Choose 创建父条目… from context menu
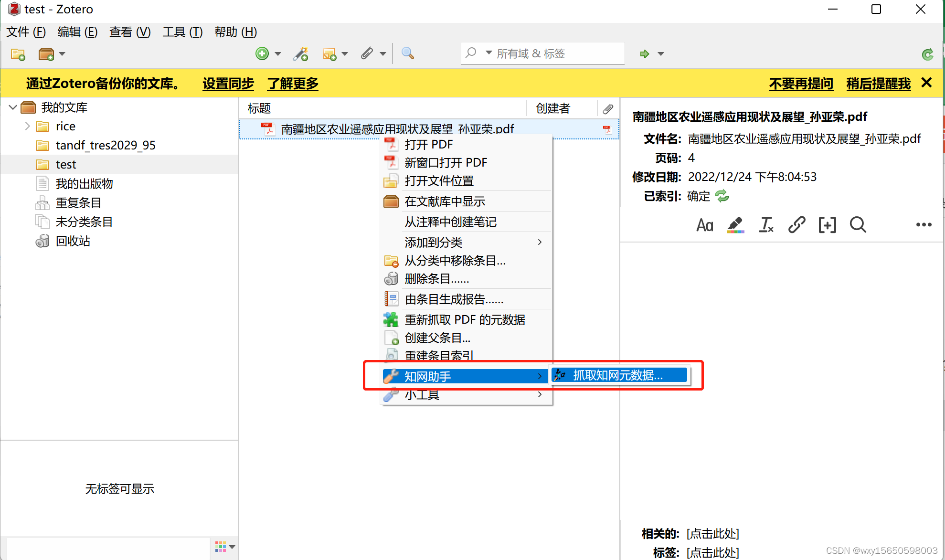The width and height of the screenshot is (945, 560). [x=466, y=338]
